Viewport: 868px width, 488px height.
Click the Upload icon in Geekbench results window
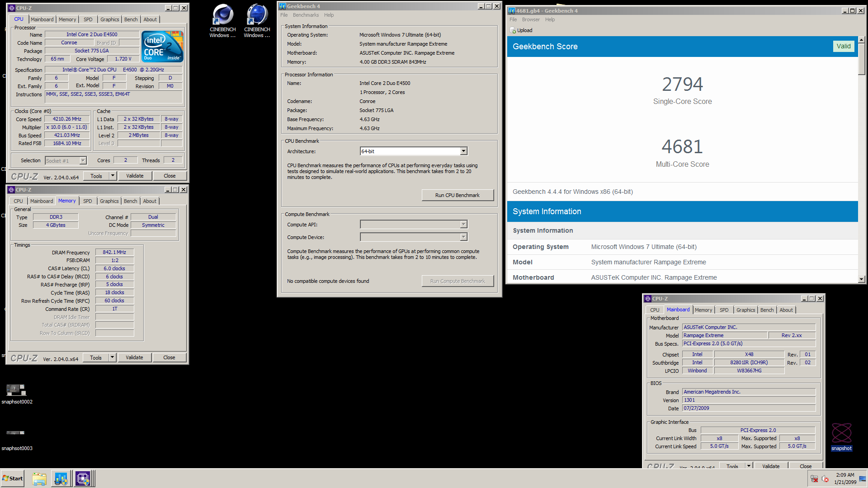(513, 30)
